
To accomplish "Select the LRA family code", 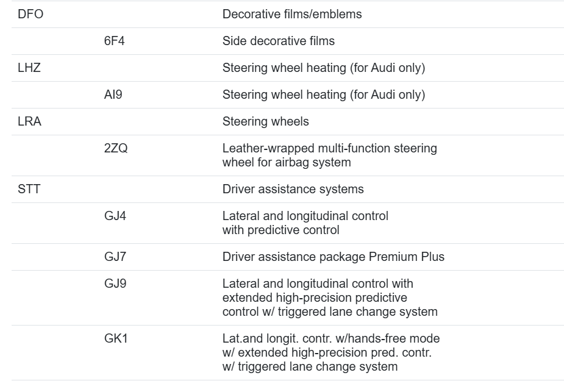I will (29, 121).
